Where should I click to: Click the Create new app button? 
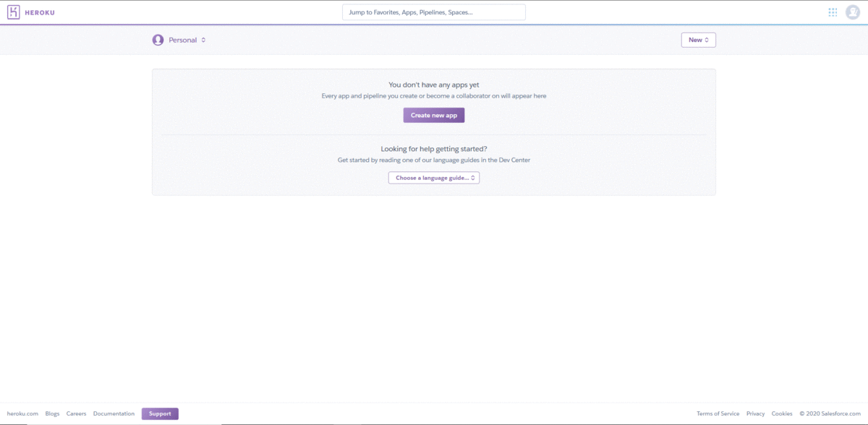(x=434, y=115)
